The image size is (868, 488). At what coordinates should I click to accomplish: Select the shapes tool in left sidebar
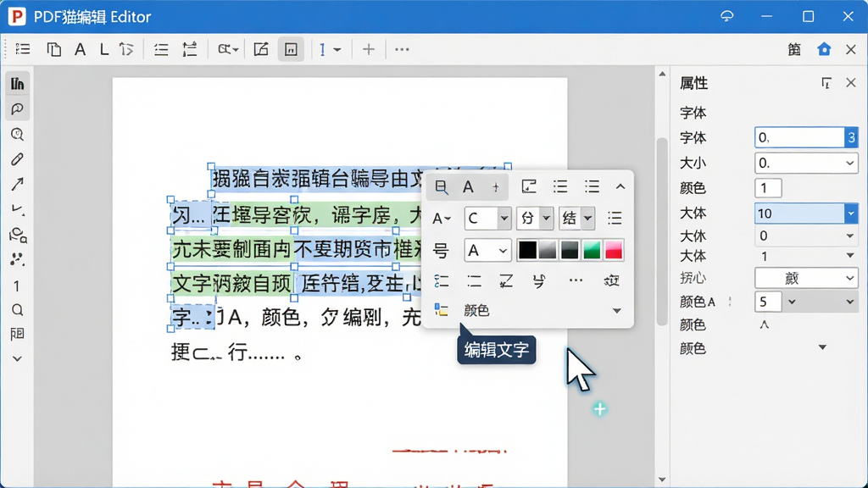[x=18, y=236]
